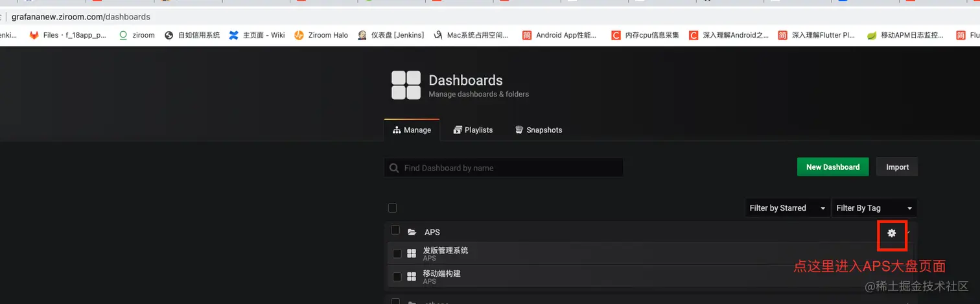Viewport: 980px width, 304px height.
Task: Open the Filter by Starred dropdown
Action: click(x=787, y=208)
